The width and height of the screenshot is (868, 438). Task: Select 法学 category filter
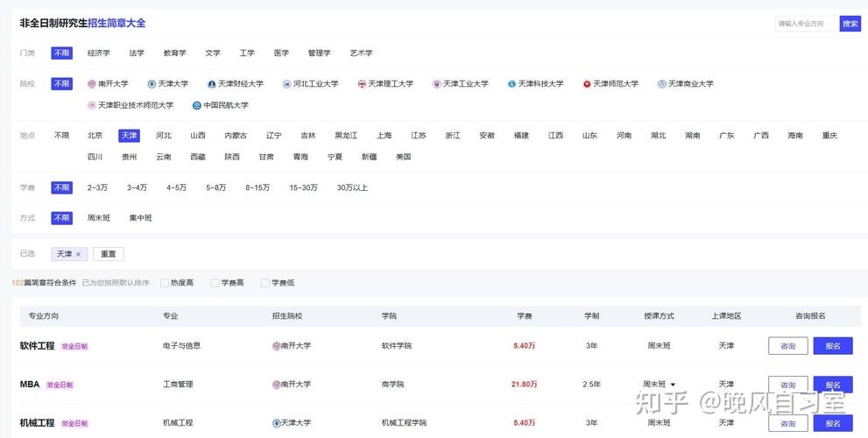pos(137,53)
